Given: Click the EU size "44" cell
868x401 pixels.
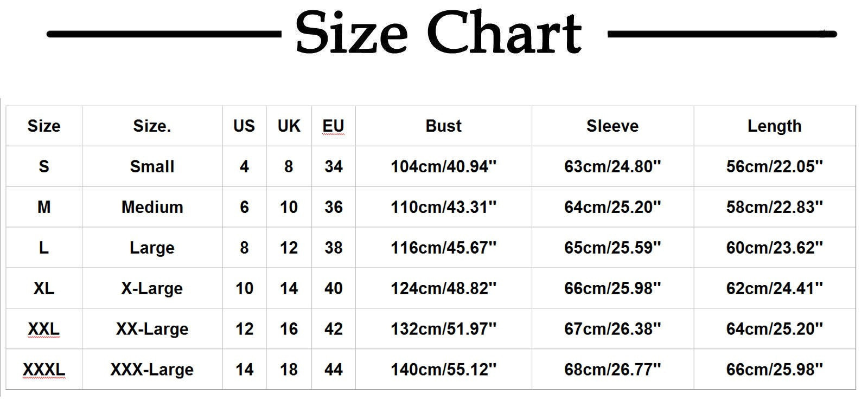Looking at the screenshot, I should pos(333,370).
